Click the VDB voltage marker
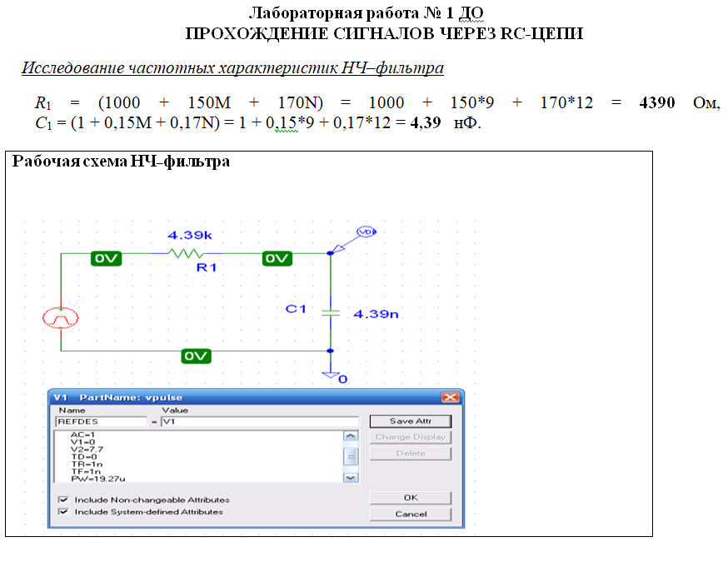Image resolution: width=728 pixels, height=562 pixels. (x=366, y=231)
